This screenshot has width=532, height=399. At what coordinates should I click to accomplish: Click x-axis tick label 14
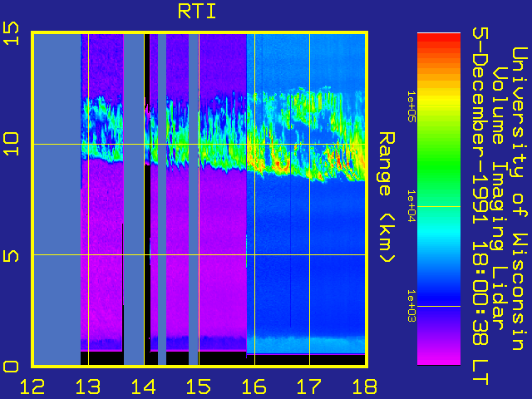pyautogui.click(x=144, y=387)
